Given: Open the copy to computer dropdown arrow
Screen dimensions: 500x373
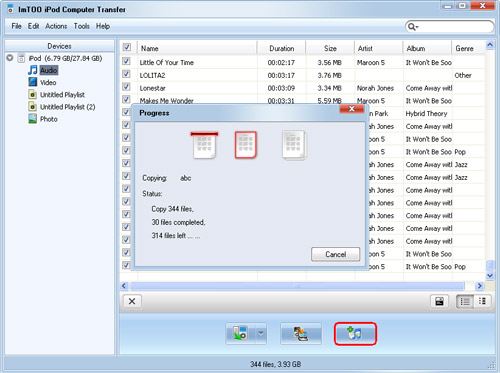Looking at the screenshot, I should pyautogui.click(x=261, y=333).
